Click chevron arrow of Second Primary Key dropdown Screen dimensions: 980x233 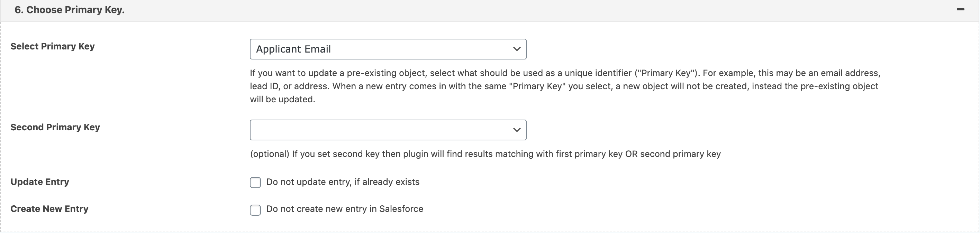coord(516,130)
